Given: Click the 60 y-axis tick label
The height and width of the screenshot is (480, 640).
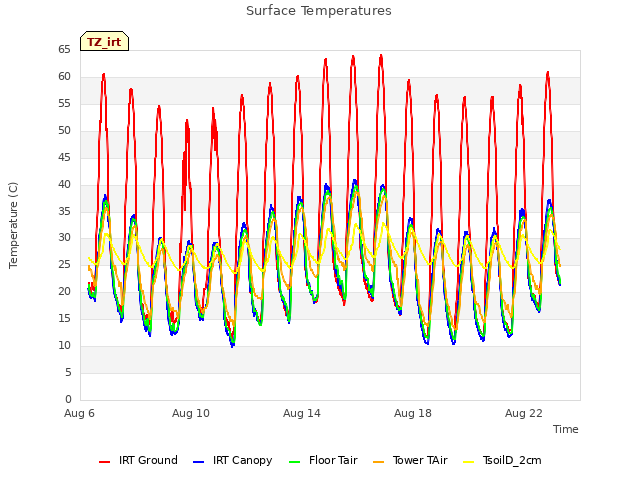Looking at the screenshot, I should pyautogui.click(x=64, y=76).
